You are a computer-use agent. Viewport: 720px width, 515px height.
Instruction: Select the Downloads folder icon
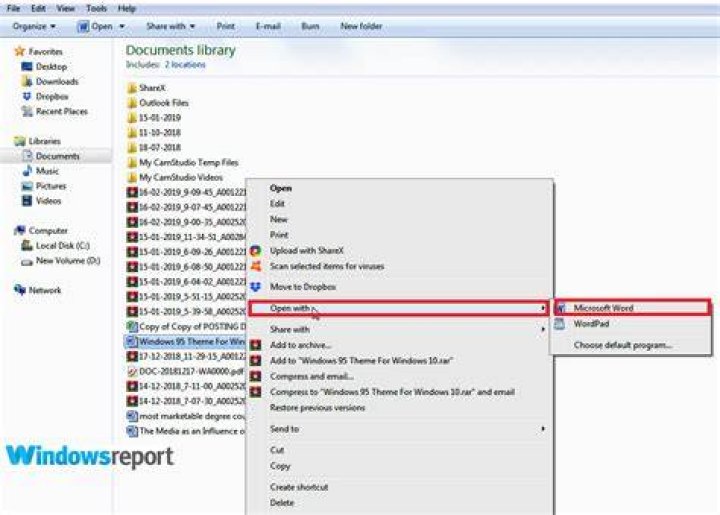tap(27, 82)
